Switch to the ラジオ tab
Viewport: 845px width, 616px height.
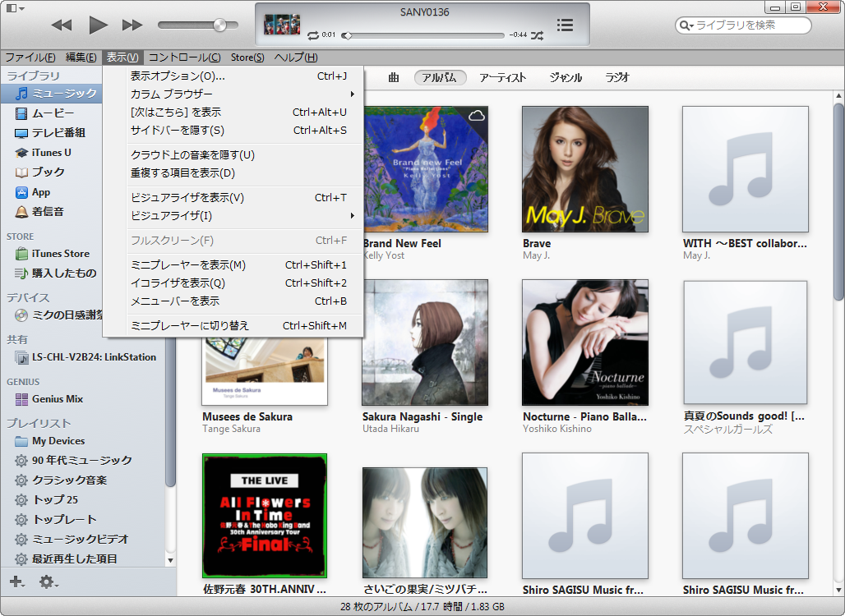tap(617, 77)
